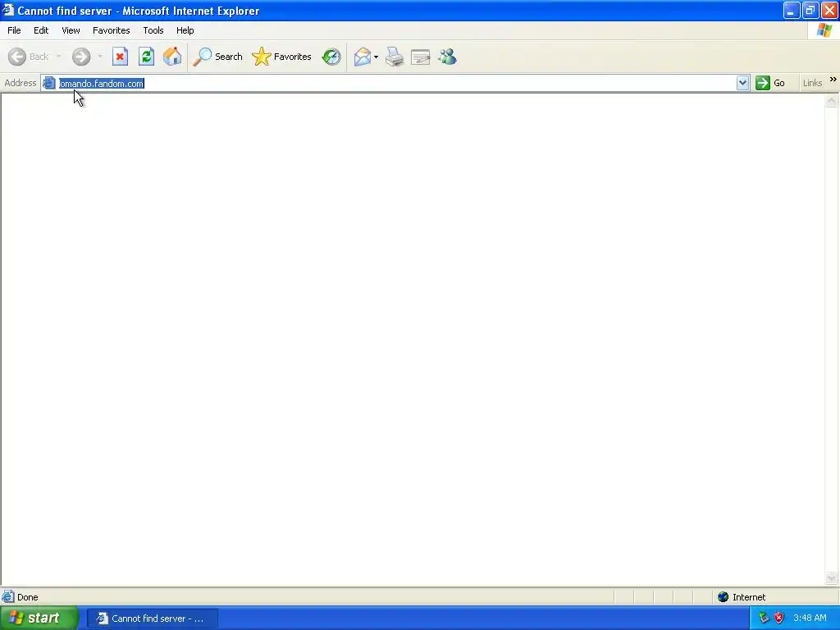This screenshot has width=840, height=630.
Task: Click the Forward navigation button
Action: point(81,57)
